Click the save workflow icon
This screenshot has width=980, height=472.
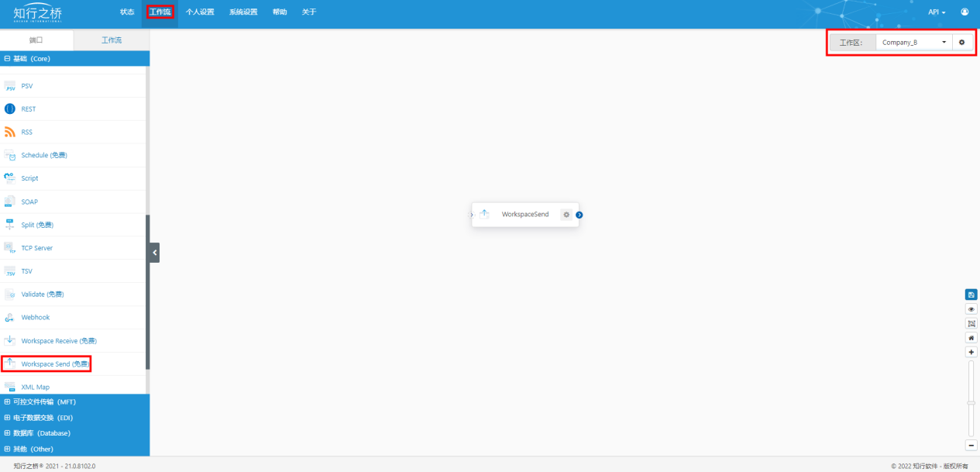(971, 295)
